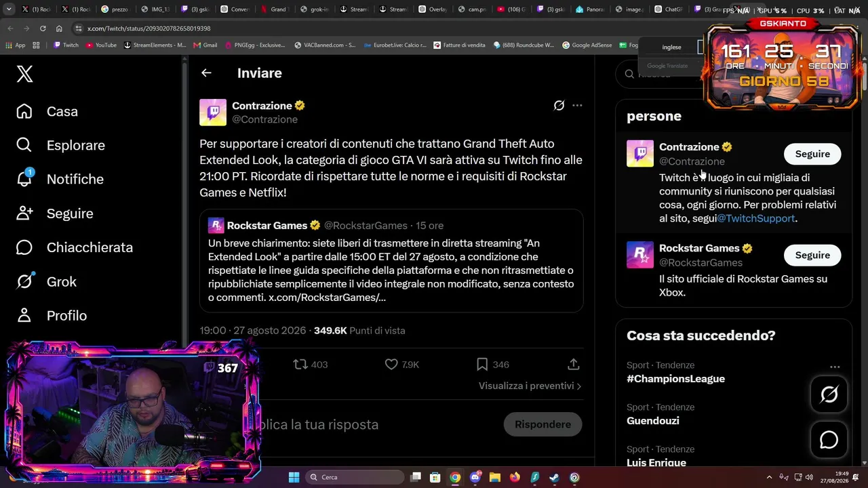Open Microsoft Store from the taskbar
The height and width of the screenshot is (488, 868).
(x=435, y=477)
